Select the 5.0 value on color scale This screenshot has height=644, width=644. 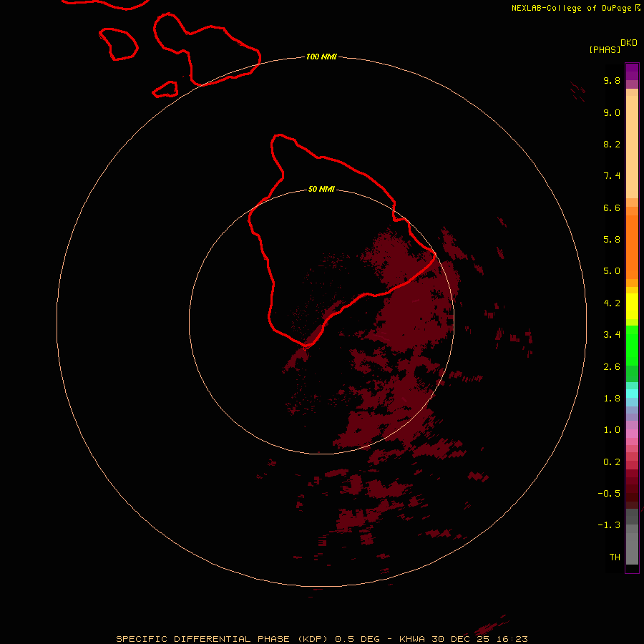click(612, 271)
